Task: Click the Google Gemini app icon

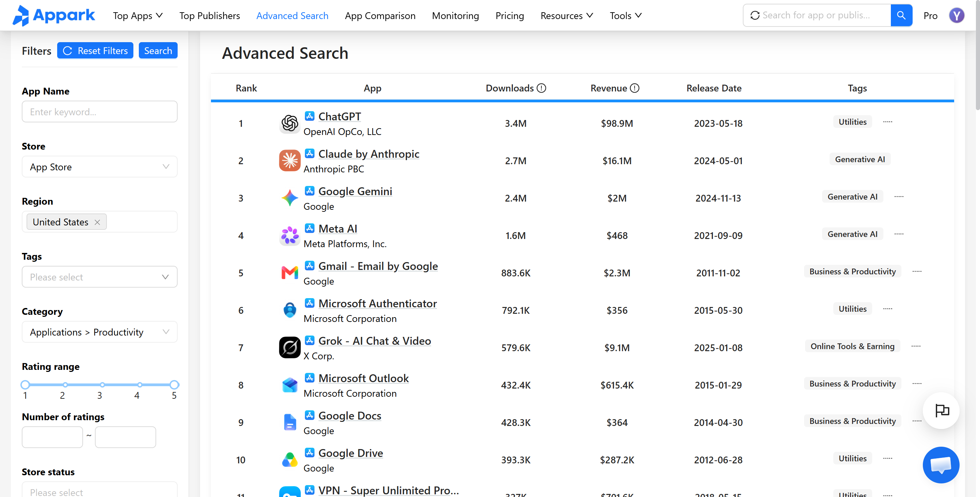Action: [x=290, y=198]
